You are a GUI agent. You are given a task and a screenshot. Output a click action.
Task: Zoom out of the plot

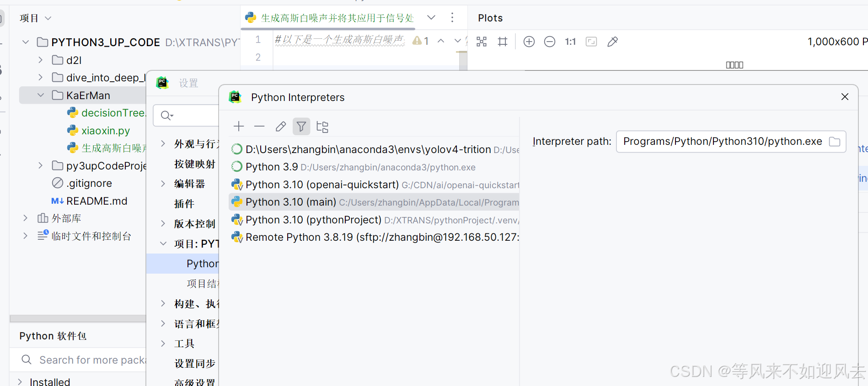(550, 42)
